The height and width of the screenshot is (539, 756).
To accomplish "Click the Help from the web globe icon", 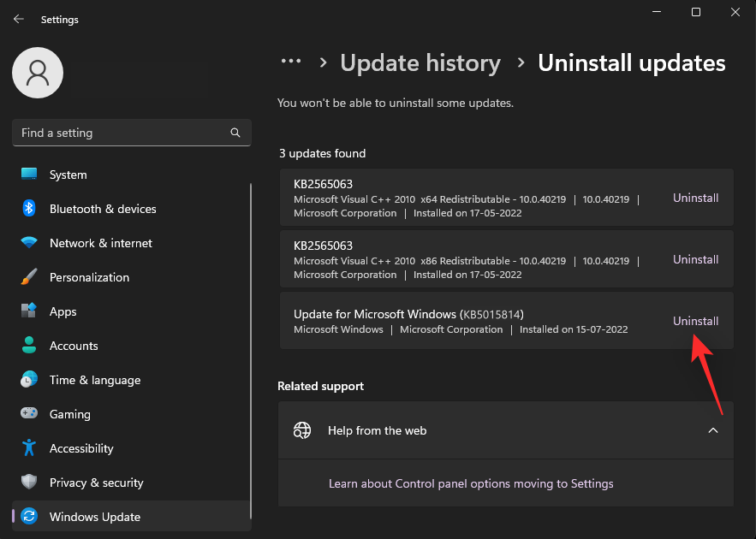I will click(x=302, y=430).
